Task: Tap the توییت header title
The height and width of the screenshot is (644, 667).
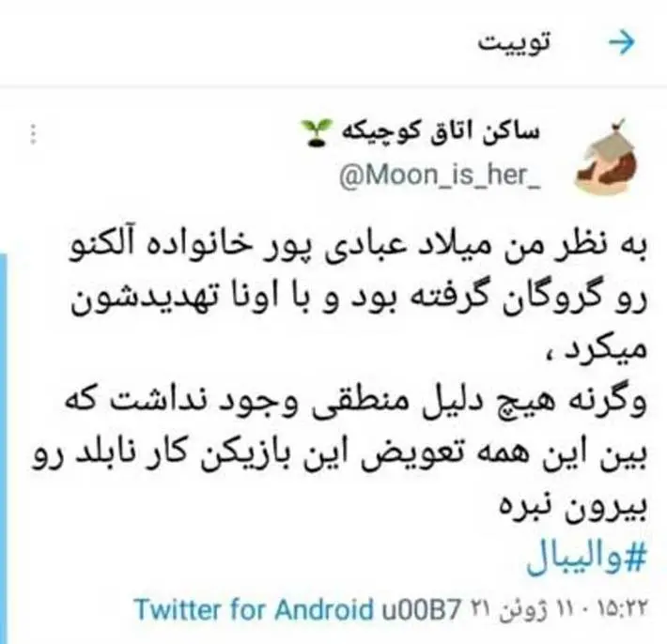Action: coord(514,42)
